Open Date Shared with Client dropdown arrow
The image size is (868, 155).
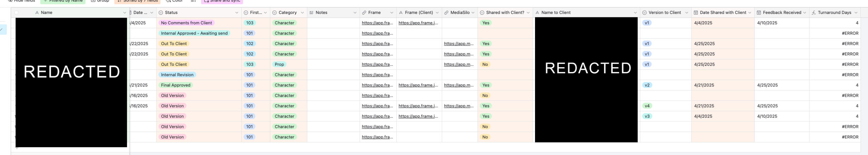[x=750, y=13]
